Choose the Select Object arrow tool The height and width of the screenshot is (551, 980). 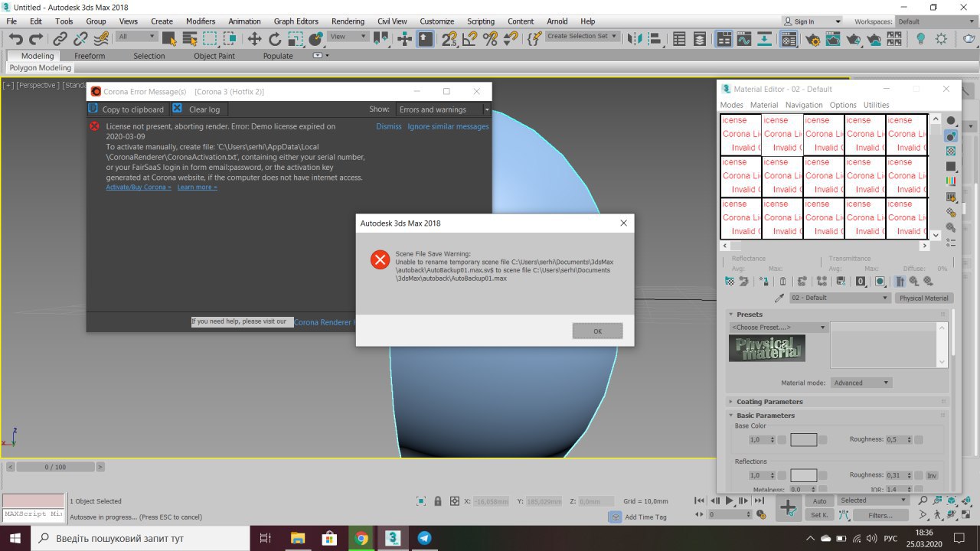[169, 38]
